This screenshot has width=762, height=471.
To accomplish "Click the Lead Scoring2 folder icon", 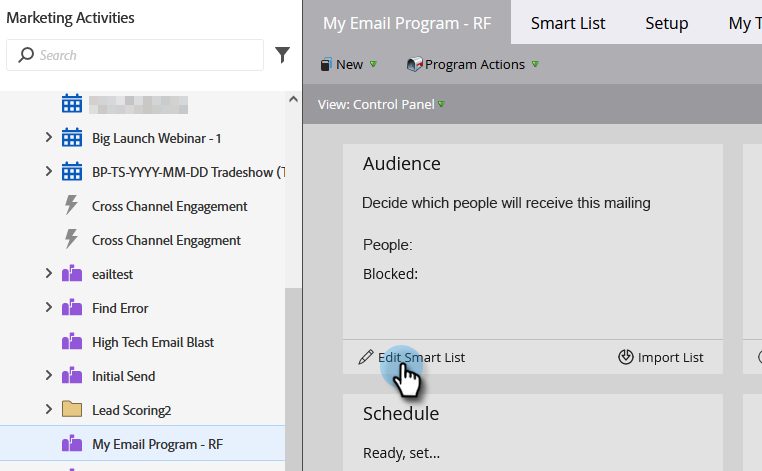I will pos(71,410).
